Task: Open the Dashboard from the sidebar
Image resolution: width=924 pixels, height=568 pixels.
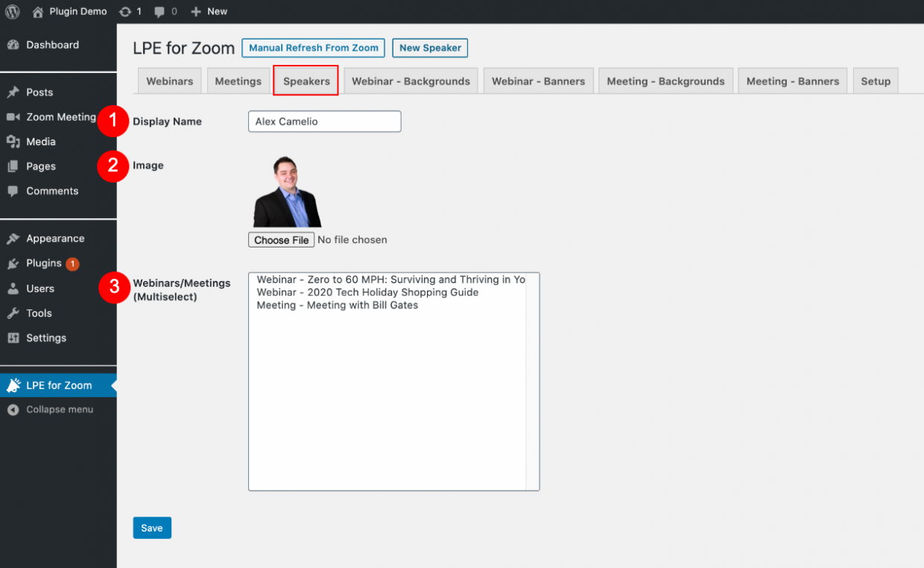Action: [52, 45]
